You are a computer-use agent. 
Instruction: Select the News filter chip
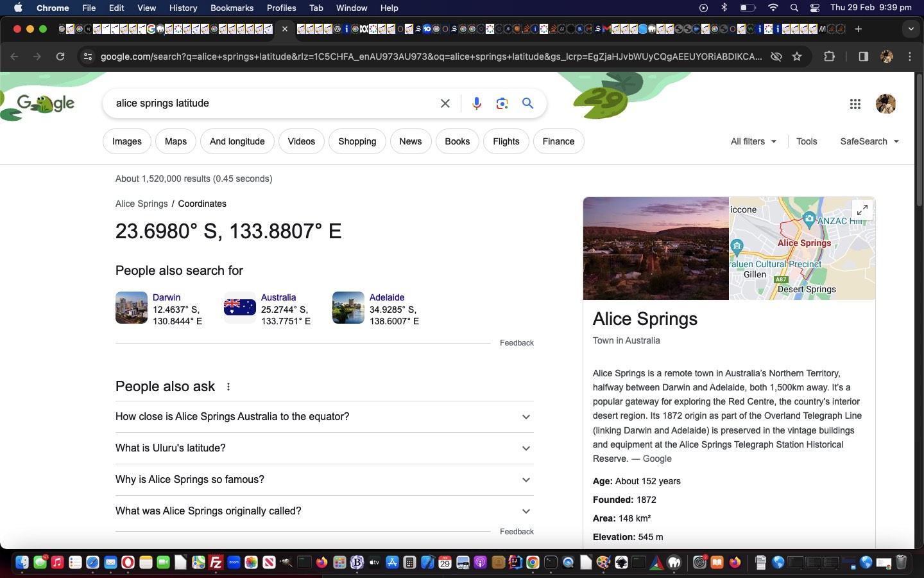point(411,141)
